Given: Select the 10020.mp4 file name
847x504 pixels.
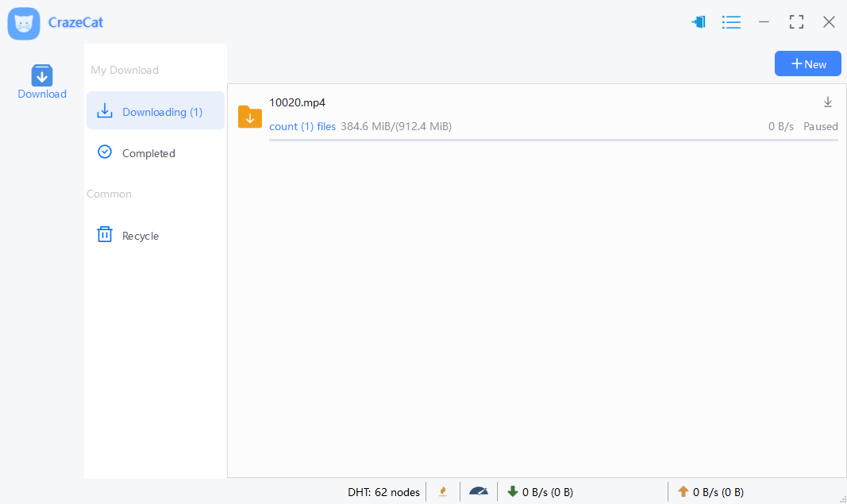Looking at the screenshot, I should coord(297,102).
